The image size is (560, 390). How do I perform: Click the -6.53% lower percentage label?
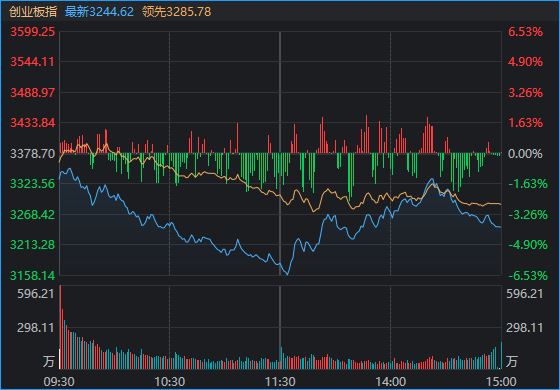[528, 275]
